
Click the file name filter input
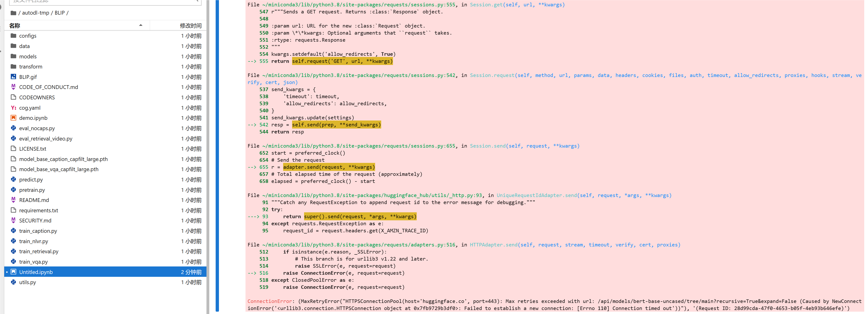(101, 1)
